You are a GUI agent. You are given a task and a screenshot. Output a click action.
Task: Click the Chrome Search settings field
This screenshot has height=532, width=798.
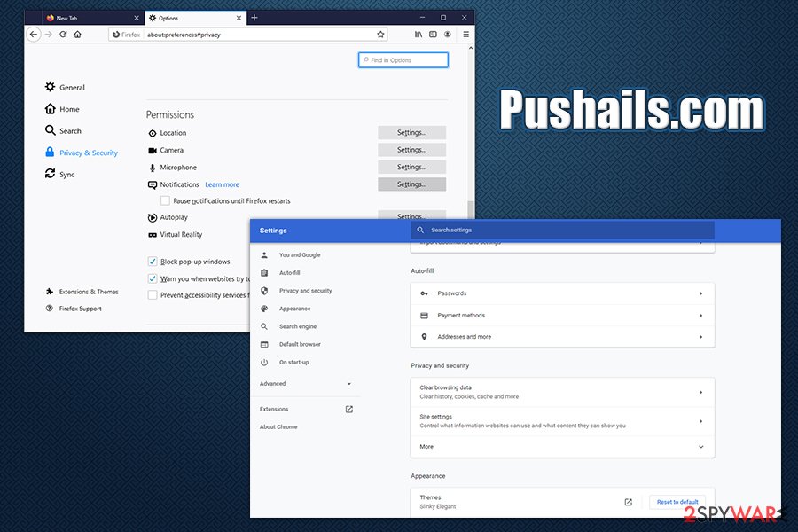(562, 231)
